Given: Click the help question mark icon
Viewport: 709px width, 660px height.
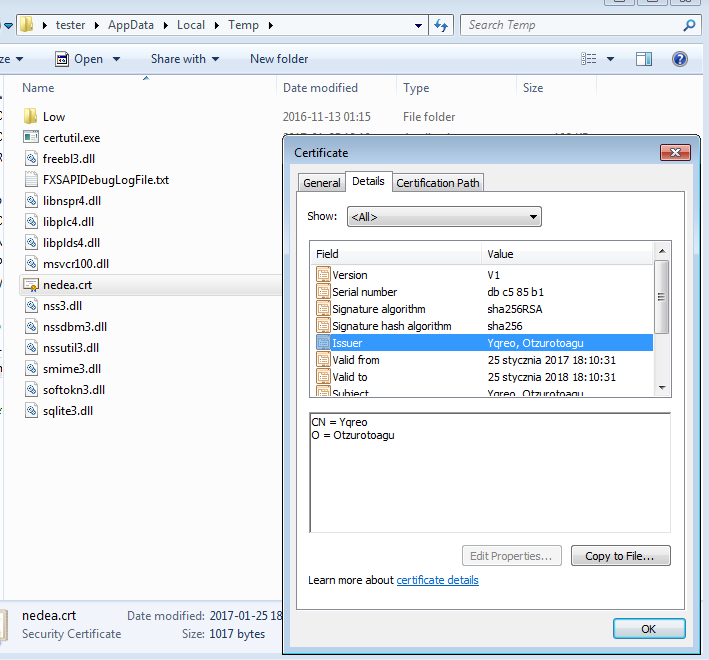Looking at the screenshot, I should [x=680, y=59].
